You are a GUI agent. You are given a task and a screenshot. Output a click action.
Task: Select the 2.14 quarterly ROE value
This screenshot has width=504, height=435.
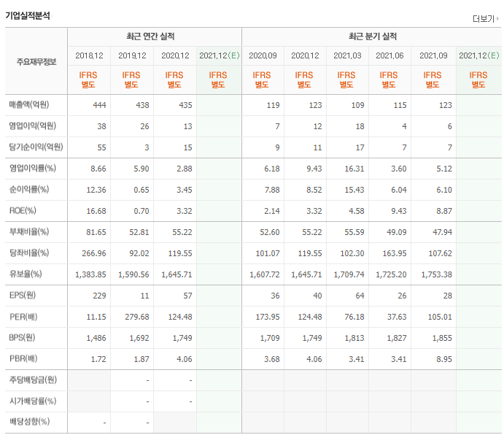click(272, 211)
